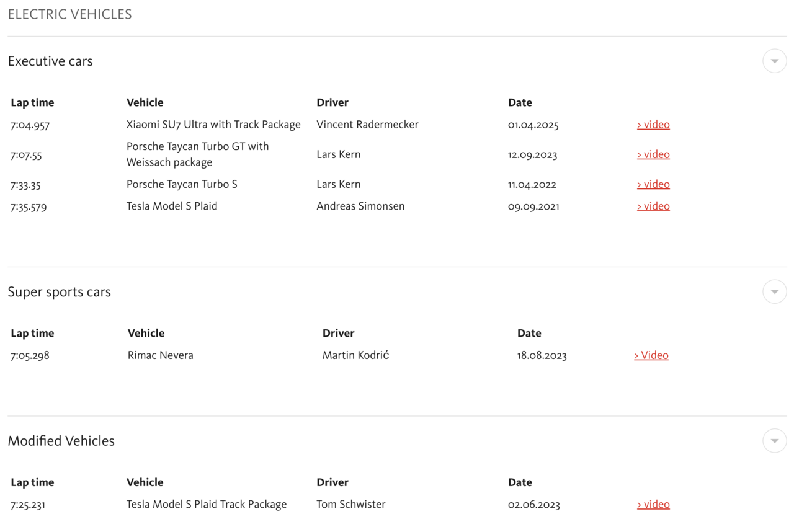
Task: Click driver name Martin Kodrić
Action: [x=355, y=355]
